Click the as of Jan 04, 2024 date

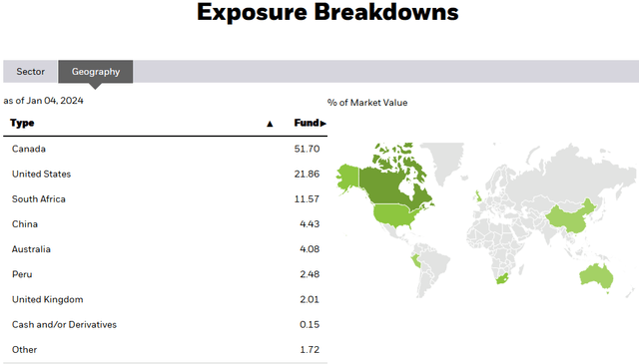(44, 101)
